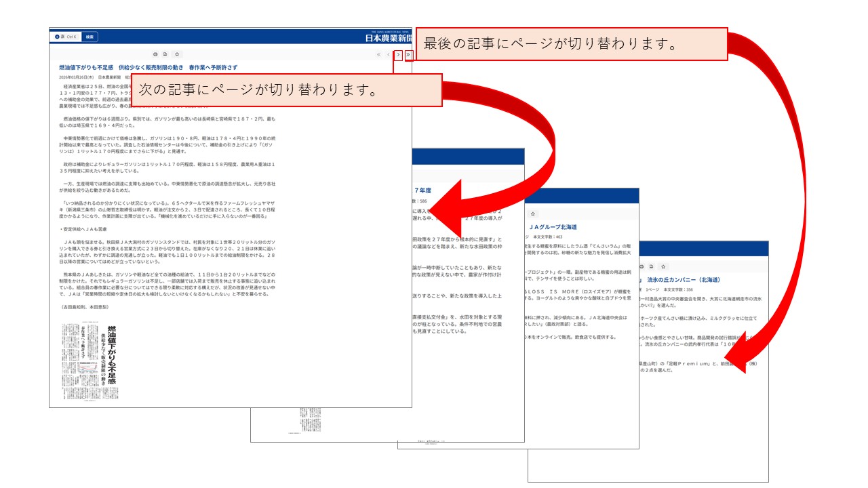
Task: Click 本文文字数：463 in JAグループ北海道 window
Action: 548,237
